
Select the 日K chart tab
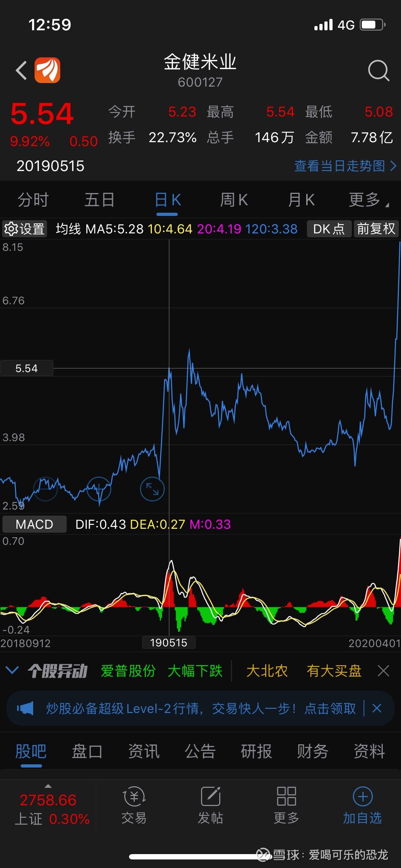[168, 200]
